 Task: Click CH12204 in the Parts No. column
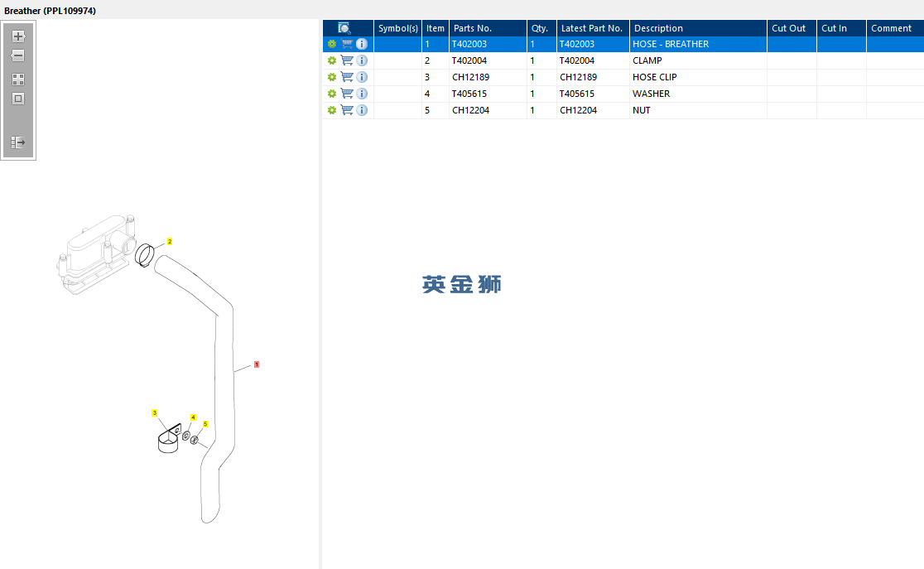(x=470, y=110)
